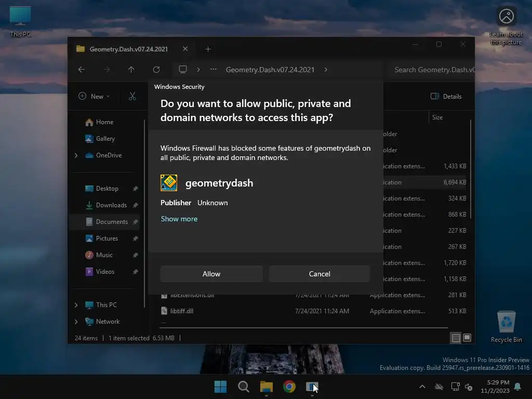Expand the address bar ellipsis menu
This screenshot has width=532, height=399.
click(x=214, y=70)
